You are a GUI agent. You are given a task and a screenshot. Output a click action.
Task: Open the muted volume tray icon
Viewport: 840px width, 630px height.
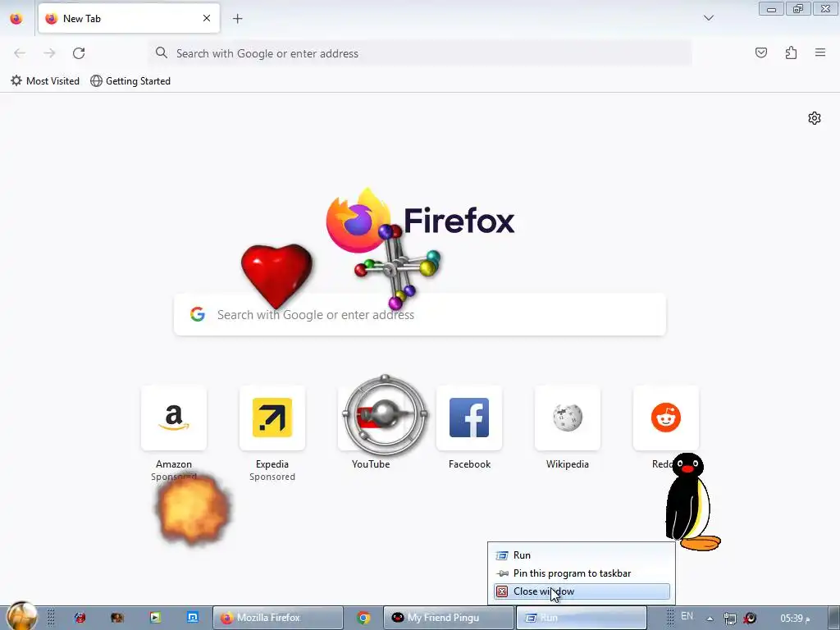pos(750,619)
